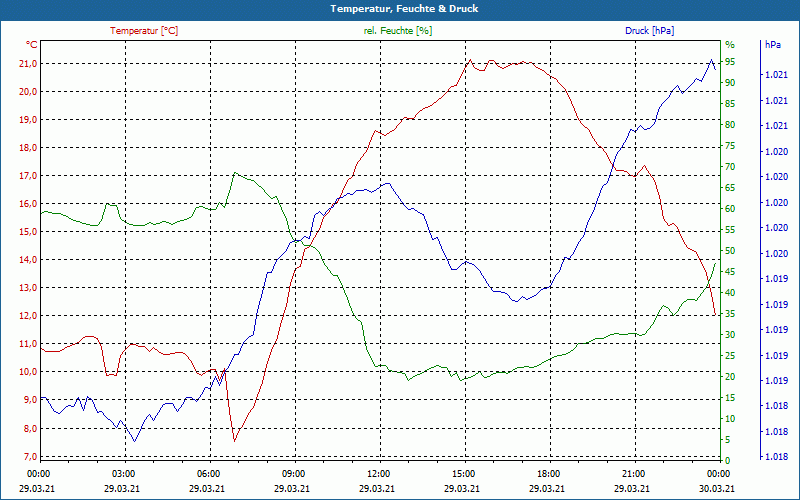The height and width of the screenshot is (500, 800).
Task: Click the 80 humidity axis tick
Action: [x=730, y=125]
